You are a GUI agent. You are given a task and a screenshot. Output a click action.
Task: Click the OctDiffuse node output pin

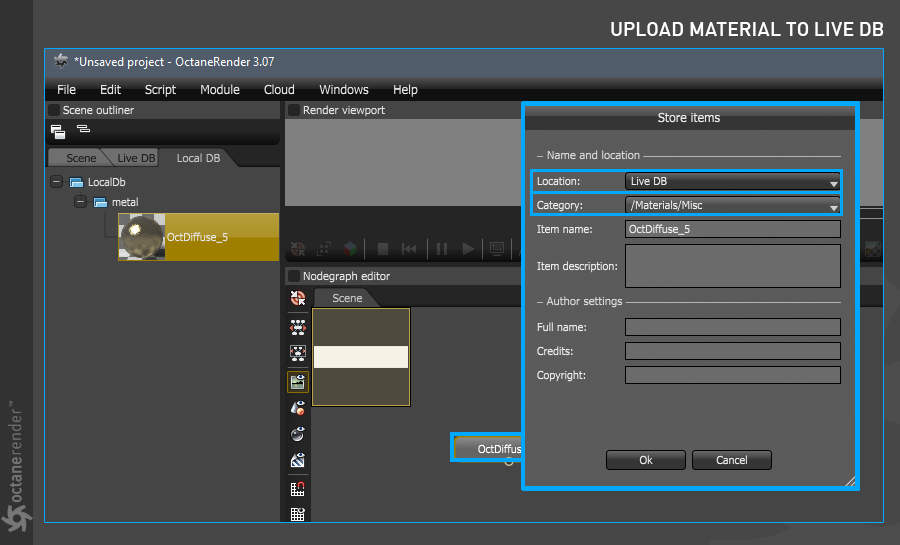509,462
